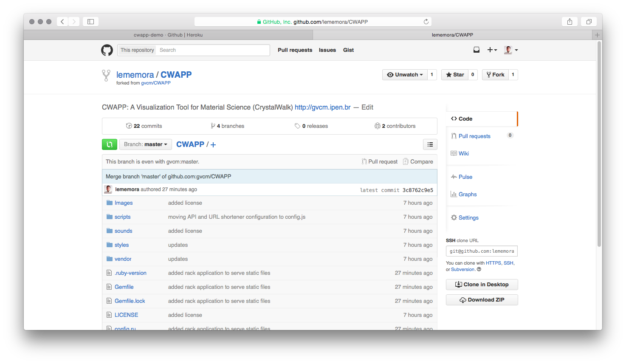
Task: Open the 4 branches link
Action: [x=228, y=126]
